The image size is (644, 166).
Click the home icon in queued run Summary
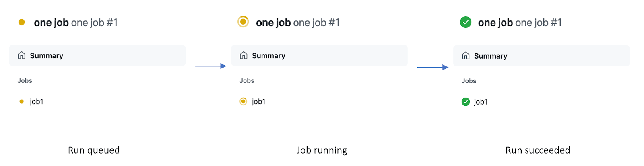click(x=22, y=55)
